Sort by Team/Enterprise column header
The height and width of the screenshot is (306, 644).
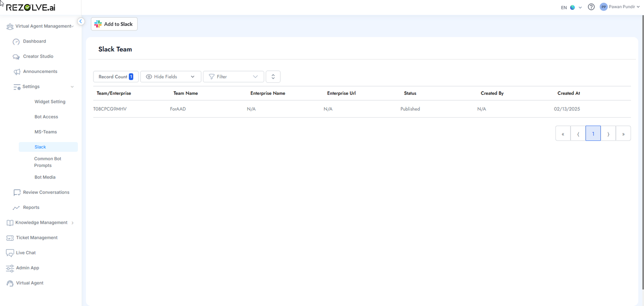pyautogui.click(x=114, y=93)
